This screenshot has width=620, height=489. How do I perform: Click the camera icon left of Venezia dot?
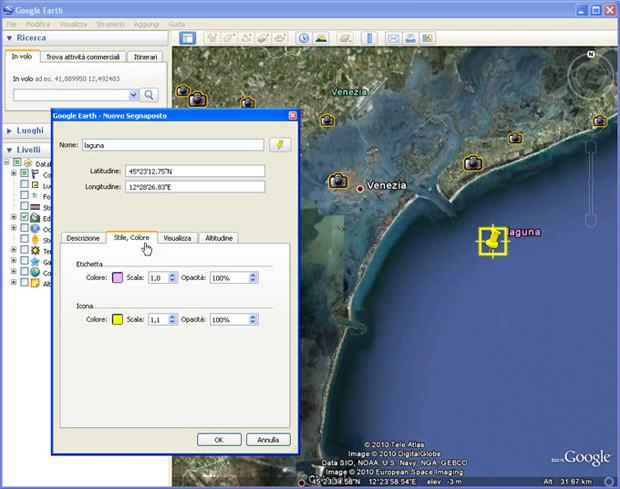point(338,181)
